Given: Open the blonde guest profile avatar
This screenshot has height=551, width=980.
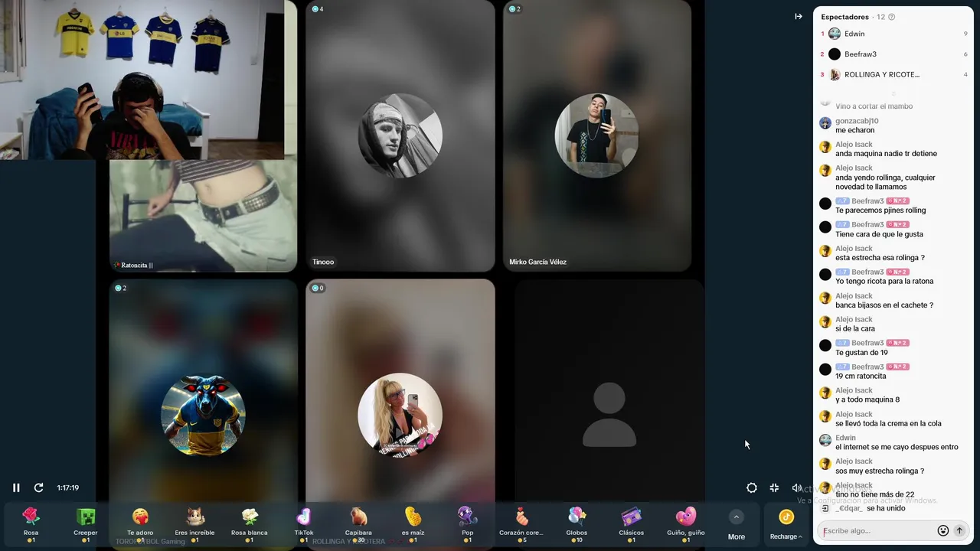Looking at the screenshot, I should coord(400,415).
